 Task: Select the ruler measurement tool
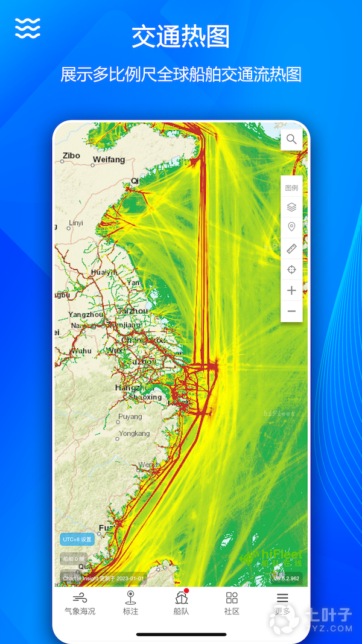pyautogui.click(x=291, y=248)
